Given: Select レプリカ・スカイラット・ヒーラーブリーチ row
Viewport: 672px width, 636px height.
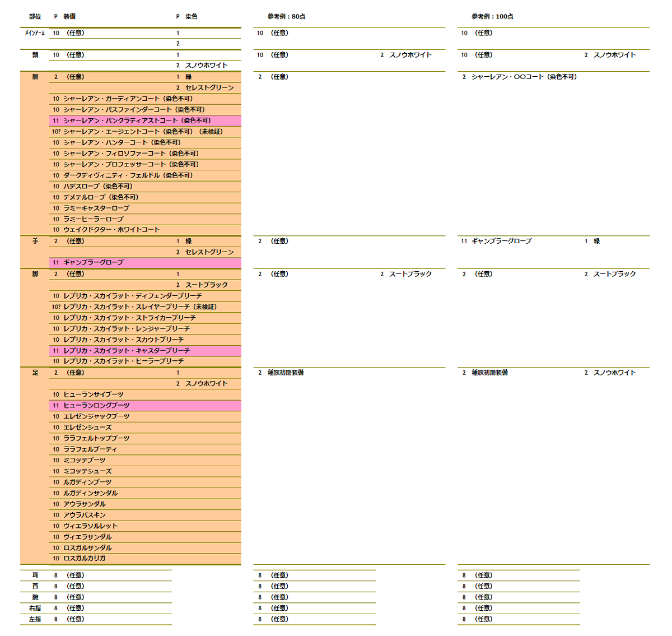Looking at the screenshot, I should [146, 361].
